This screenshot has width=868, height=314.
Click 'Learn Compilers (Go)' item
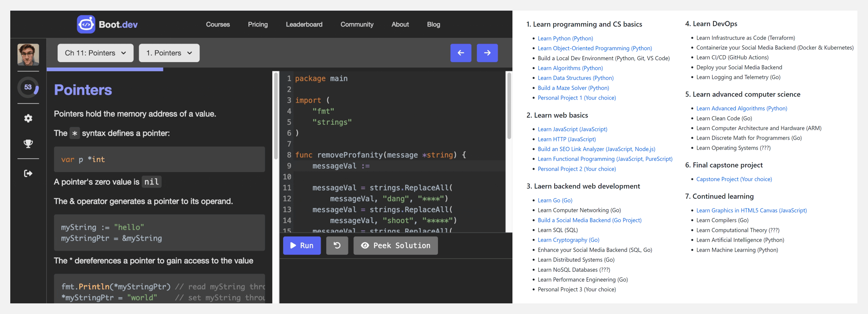click(x=722, y=220)
